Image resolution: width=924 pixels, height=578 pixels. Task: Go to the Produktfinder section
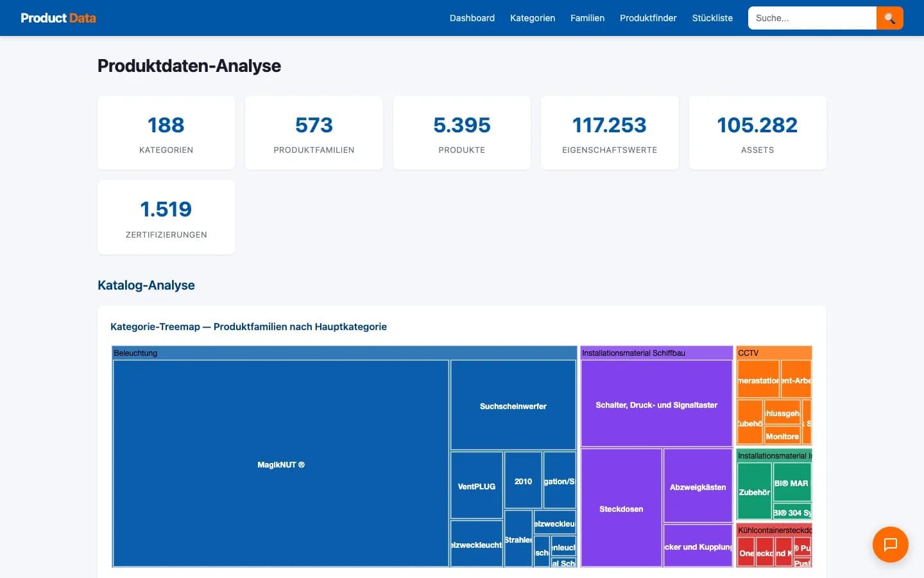coord(648,18)
